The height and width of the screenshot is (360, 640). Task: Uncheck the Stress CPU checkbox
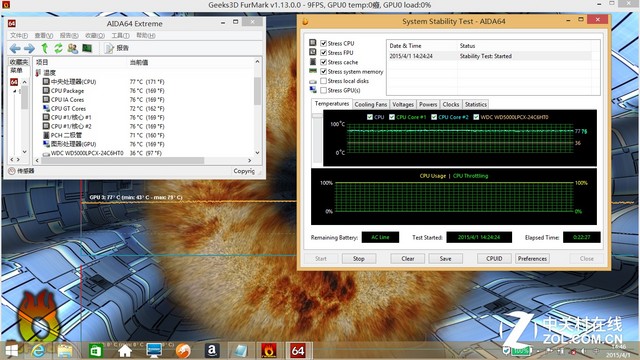point(324,43)
